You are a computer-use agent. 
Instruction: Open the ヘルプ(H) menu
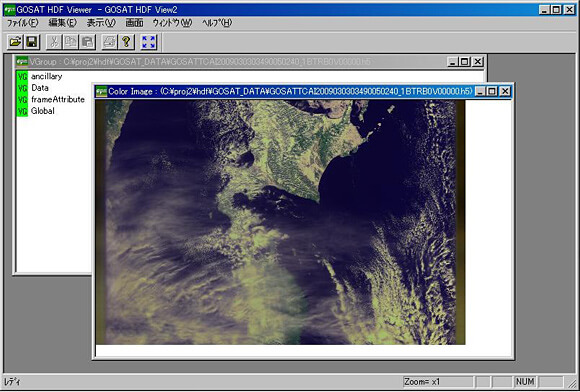click(217, 23)
